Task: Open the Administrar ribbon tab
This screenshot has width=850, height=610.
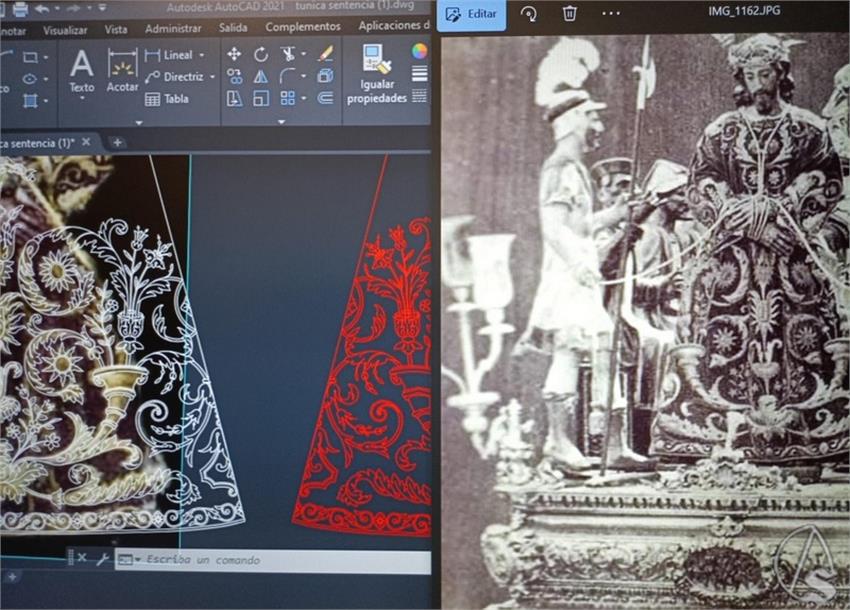Action: pyautogui.click(x=173, y=28)
